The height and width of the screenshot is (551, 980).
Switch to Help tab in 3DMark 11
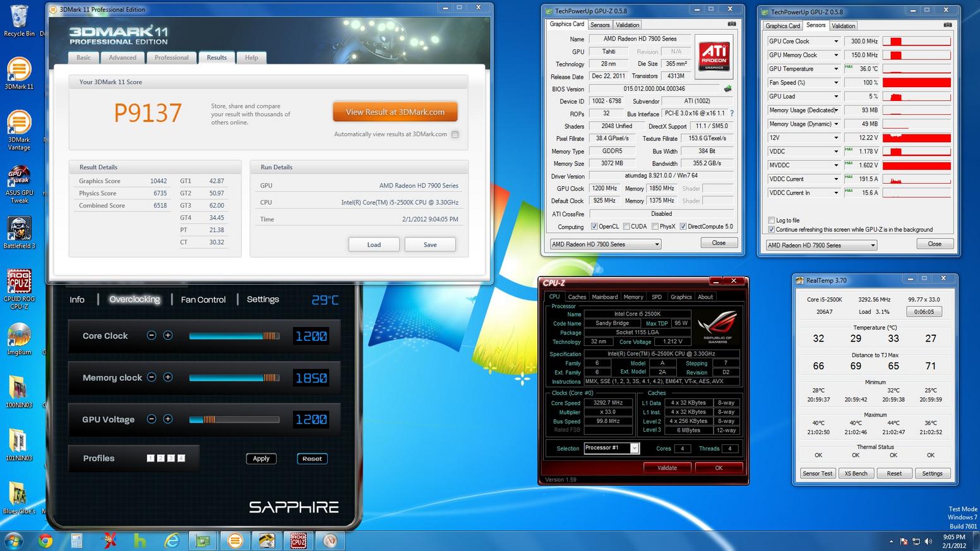tap(251, 57)
